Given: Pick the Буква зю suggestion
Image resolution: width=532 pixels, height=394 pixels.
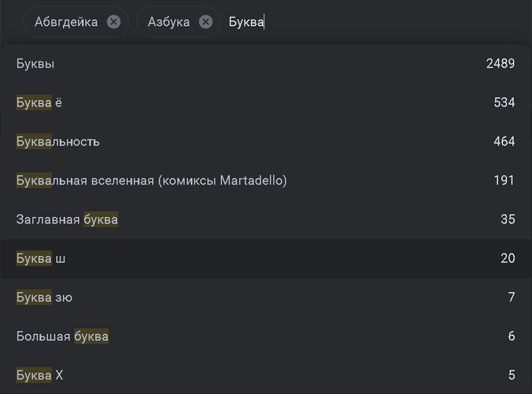Looking at the screenshot, I should click(266, 298).
